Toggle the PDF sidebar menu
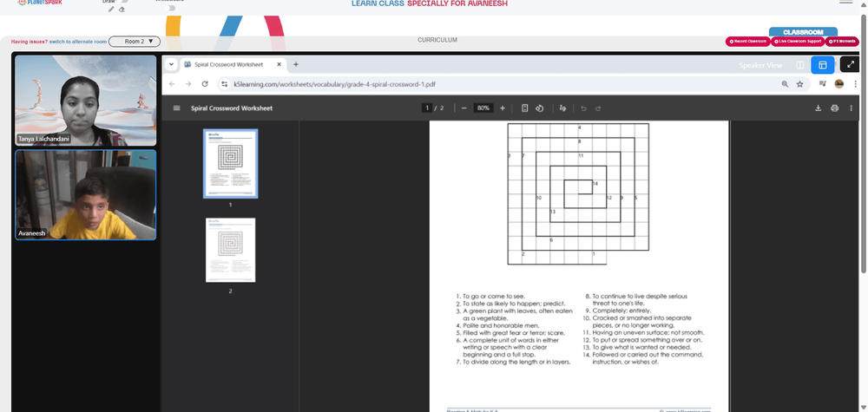The height and width of the screenshot is (412, 868). [x=176, y=108]
